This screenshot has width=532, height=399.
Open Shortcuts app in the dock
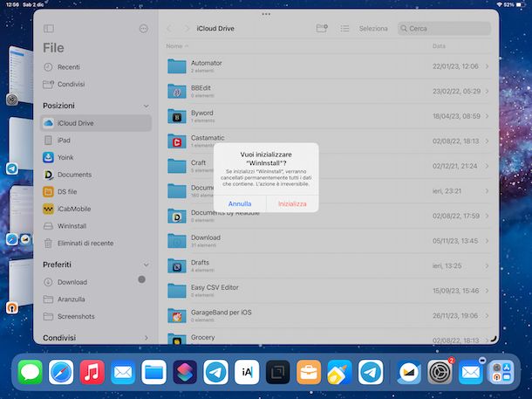point(185,374)
